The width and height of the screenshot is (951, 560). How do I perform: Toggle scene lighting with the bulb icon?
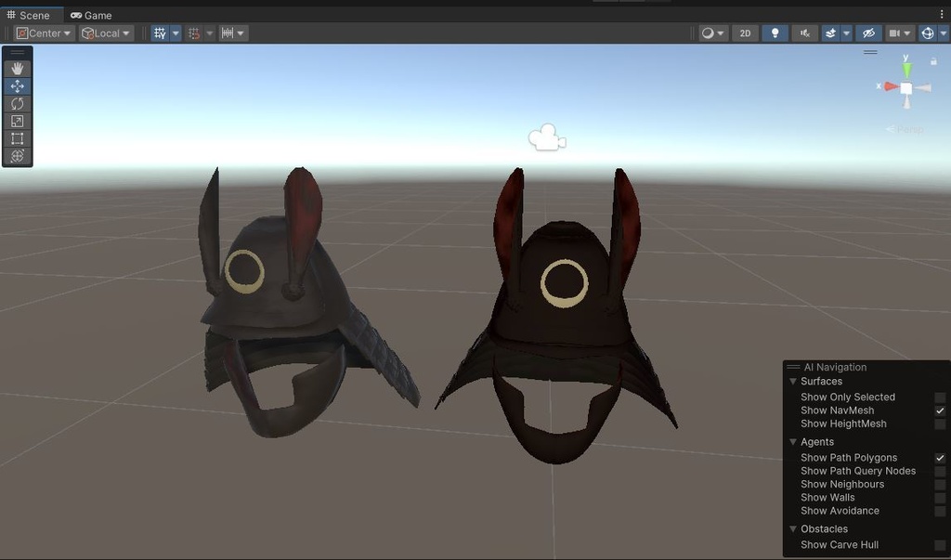click(x=775, y=33)
